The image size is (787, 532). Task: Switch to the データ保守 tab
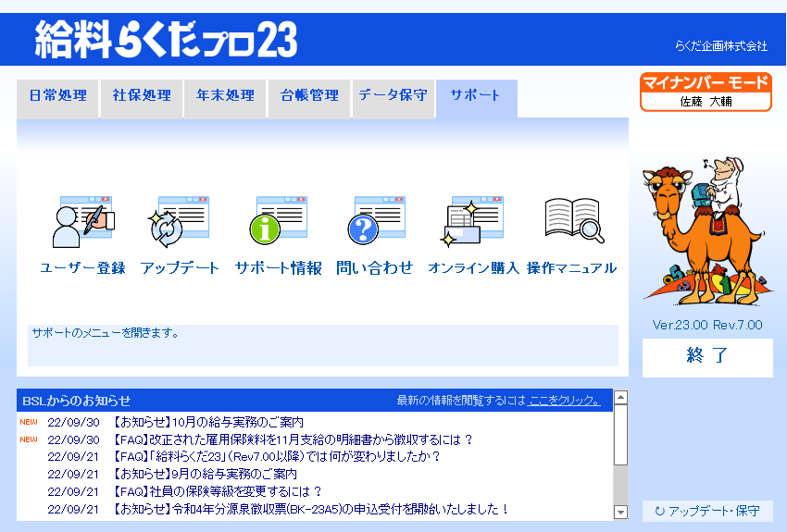pyautogui.click(x=393, y=98)
